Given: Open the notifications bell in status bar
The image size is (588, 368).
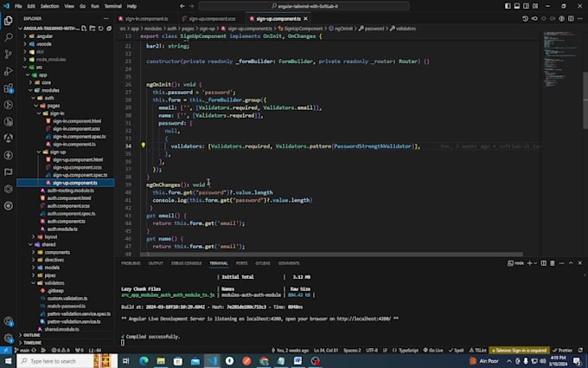Looking at the screenshot, I should [x=580, y=350].
